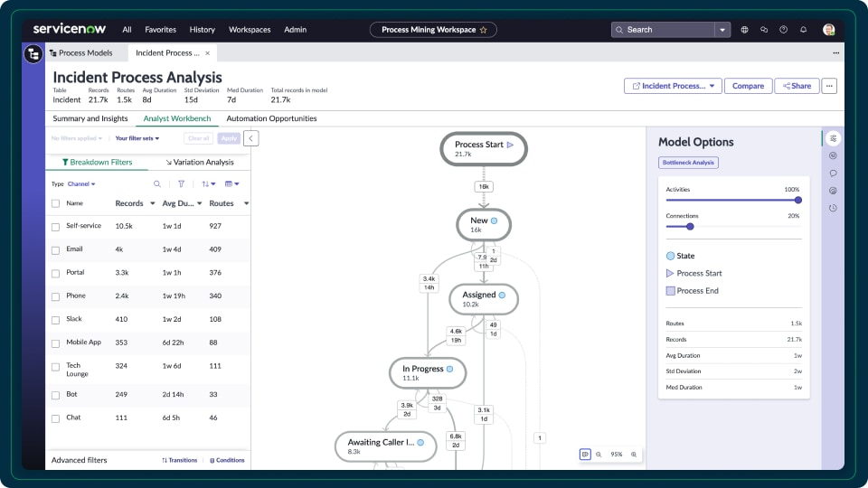
Task: Tick the Slack row checkbox
Action: pyautogui.click(x=56, y=319)
